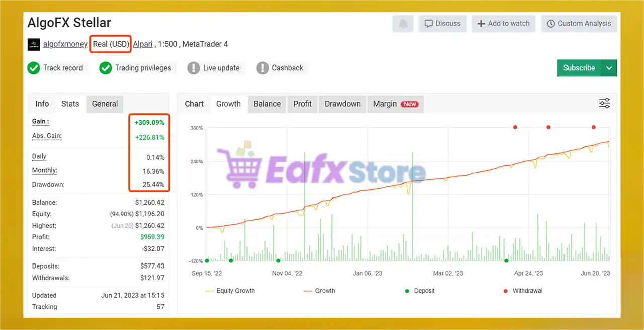Click the Abs. Gain label
The image size is (644, 330).
(47, 136)
